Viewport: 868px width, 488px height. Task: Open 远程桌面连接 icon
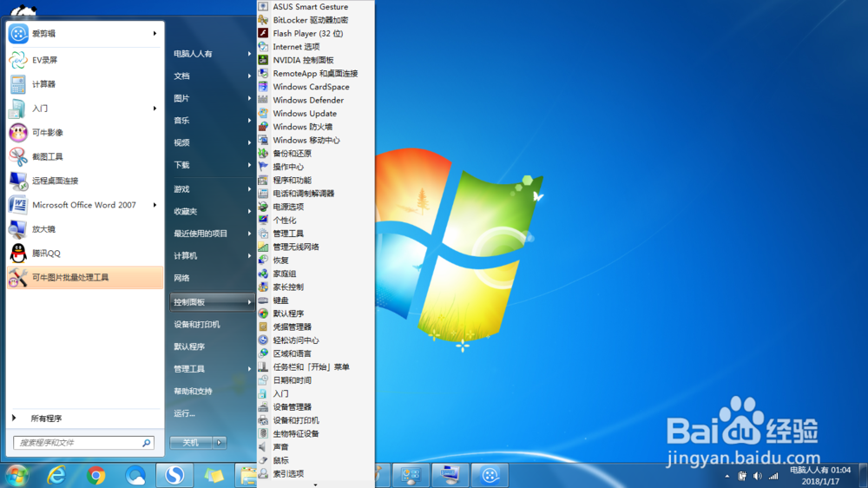pyautogui.click(x=18, y=181)
